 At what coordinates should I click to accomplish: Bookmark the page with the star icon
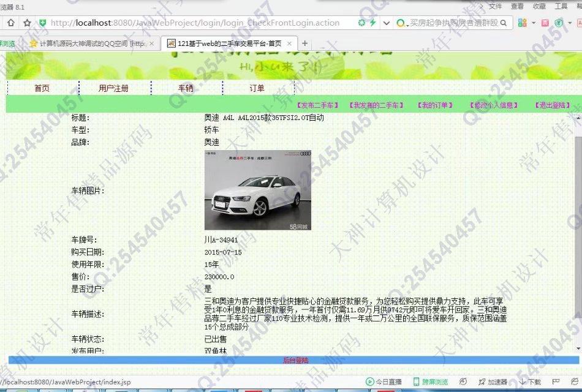click(x=27, y=23)
